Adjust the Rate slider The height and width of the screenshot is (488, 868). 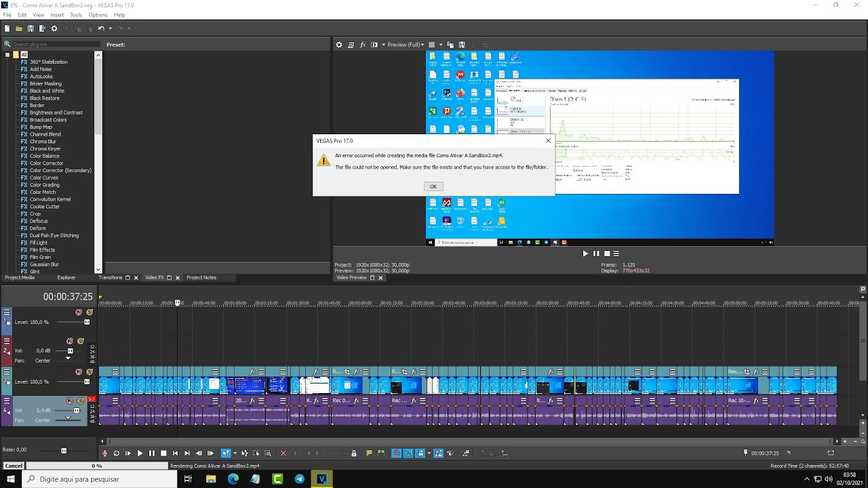(x=64, y=450)
